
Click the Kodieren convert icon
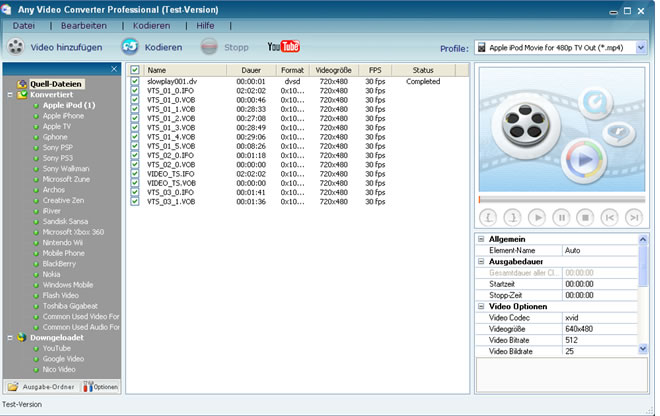[x=130, y=47]
